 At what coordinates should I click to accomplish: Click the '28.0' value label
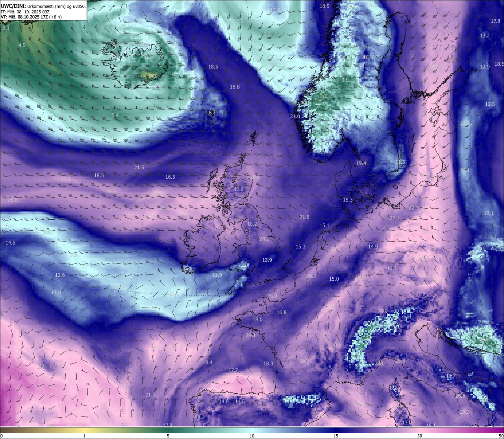coord(380,364)
